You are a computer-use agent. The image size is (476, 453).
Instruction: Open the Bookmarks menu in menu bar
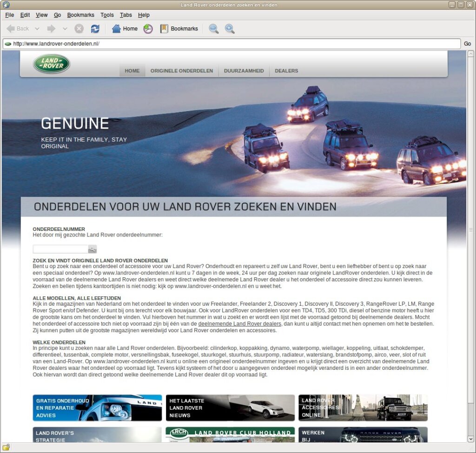80,15
